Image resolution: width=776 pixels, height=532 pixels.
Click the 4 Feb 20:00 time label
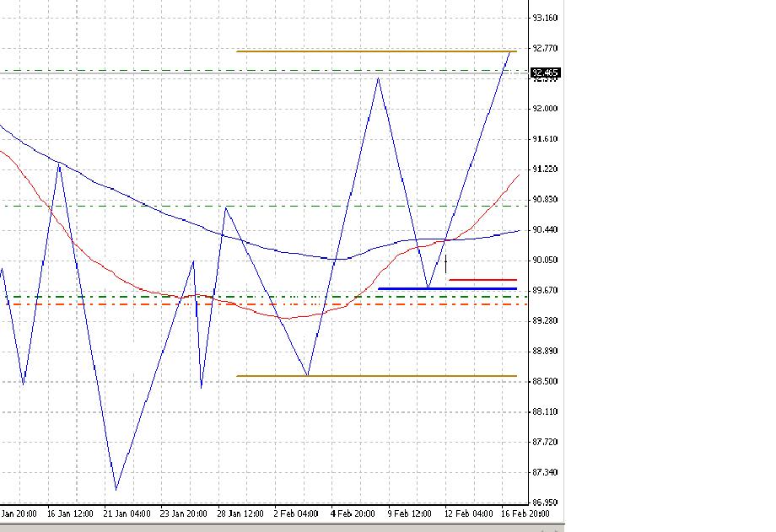click(353, 513)
